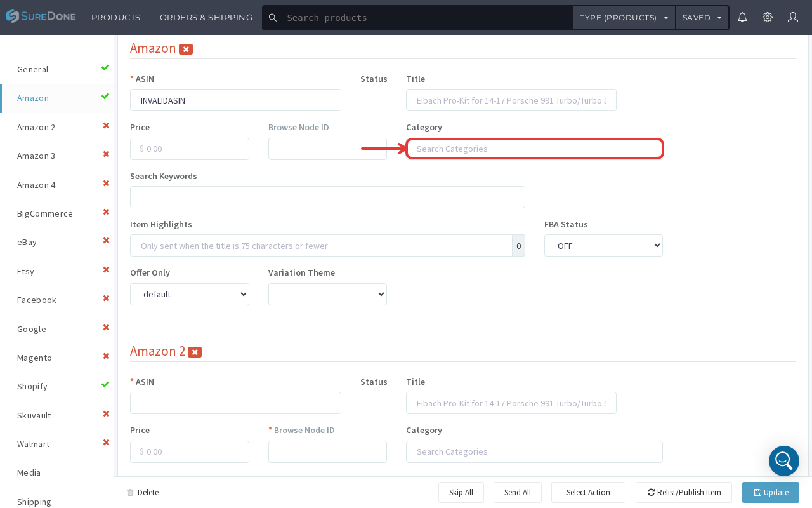
Task: Open the ORDERS & SHIPPING menu
Action: click(x=206, y=18)
